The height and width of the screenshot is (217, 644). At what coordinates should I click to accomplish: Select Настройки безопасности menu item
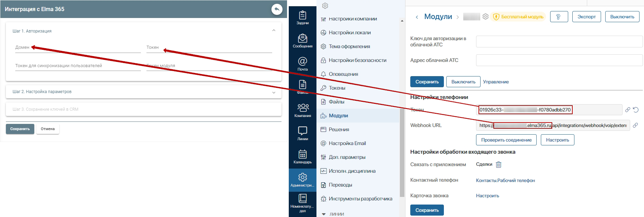(x=357, y=60)
